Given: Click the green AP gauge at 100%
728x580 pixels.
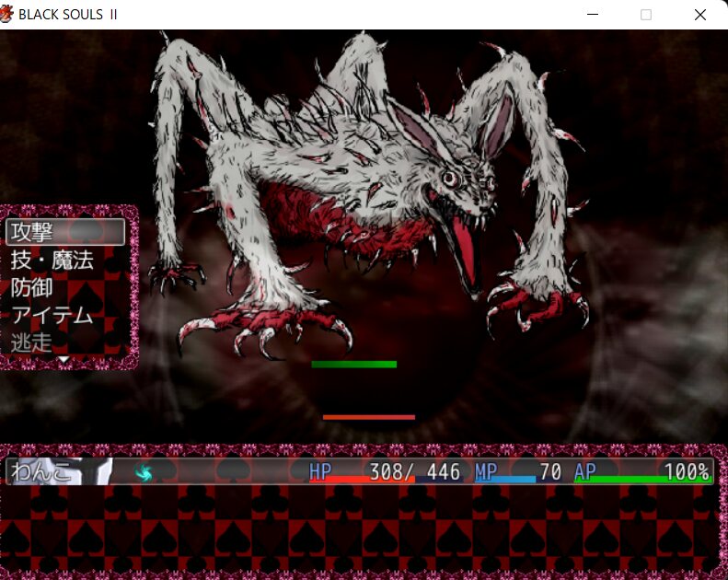Looking at the screenshot, I should click(642, 480).
